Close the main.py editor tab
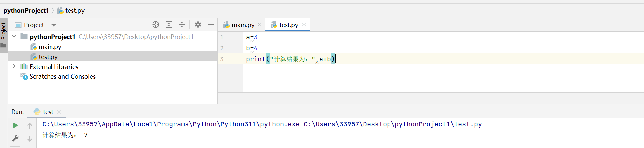The image size is (644, 148). pos(260,25)
